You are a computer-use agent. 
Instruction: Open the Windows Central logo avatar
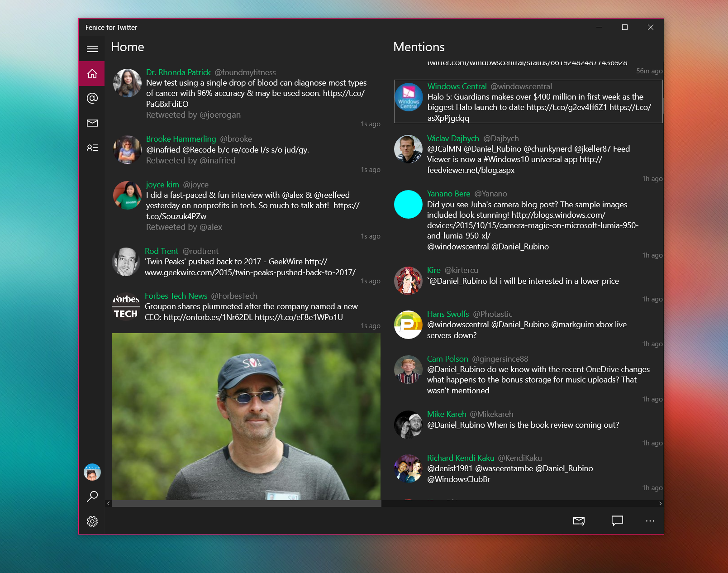tap(409, 97)
